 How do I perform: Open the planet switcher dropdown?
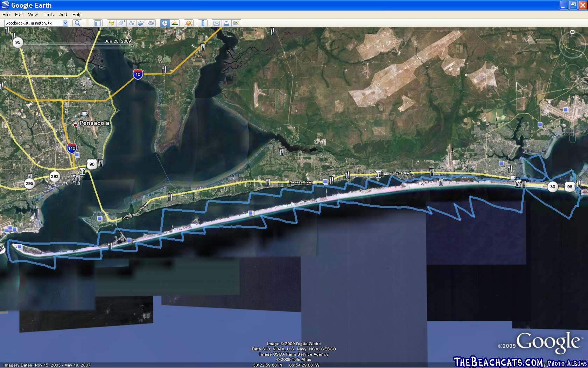tap(189, 23)
